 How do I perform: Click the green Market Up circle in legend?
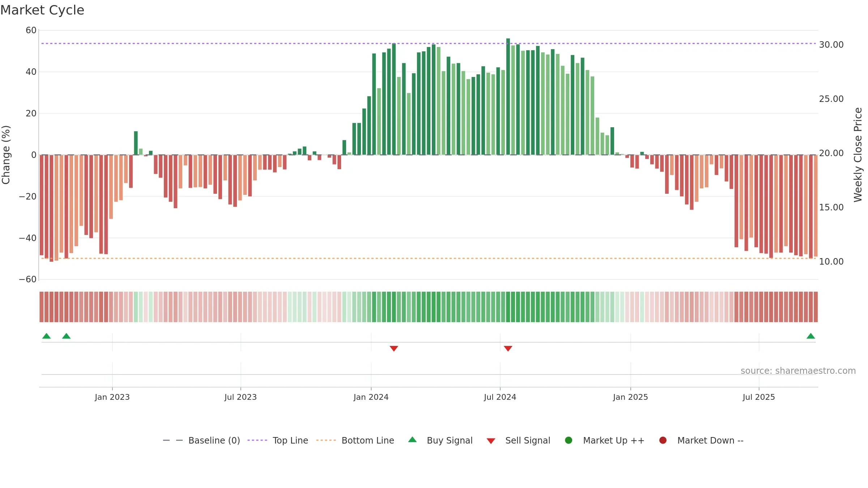coord(569,440)
